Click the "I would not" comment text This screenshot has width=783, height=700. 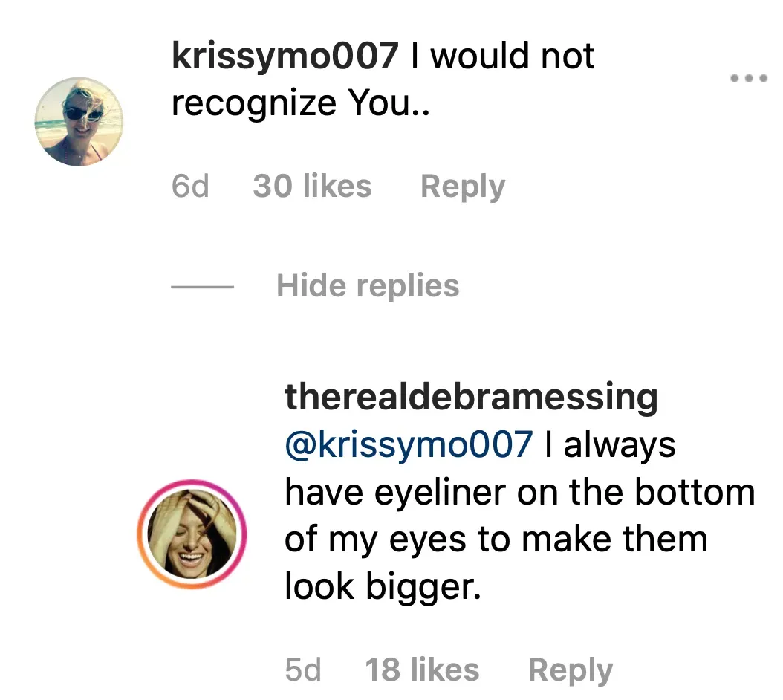click(503, 56)
